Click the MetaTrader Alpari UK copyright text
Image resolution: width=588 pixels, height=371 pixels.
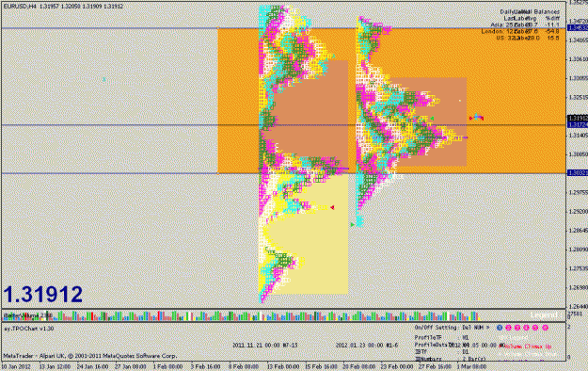click(90, 356)
